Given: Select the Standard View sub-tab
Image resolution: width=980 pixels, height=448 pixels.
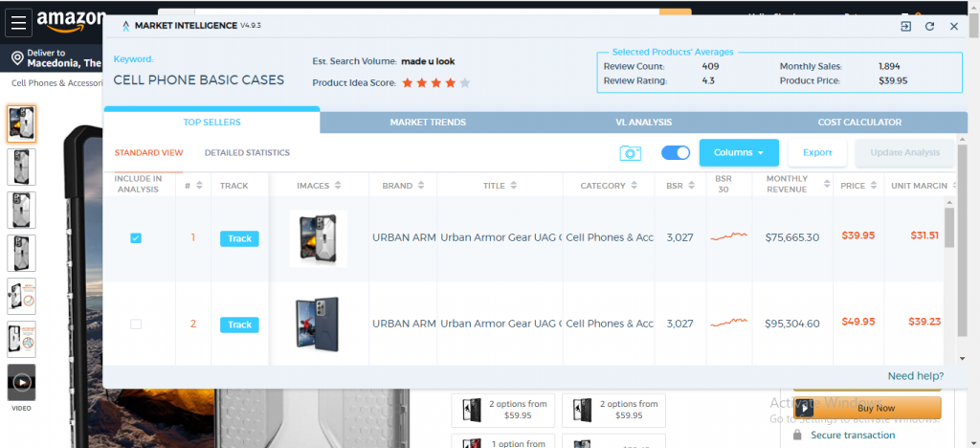Looking at the screenshot, I should (148, 152).
